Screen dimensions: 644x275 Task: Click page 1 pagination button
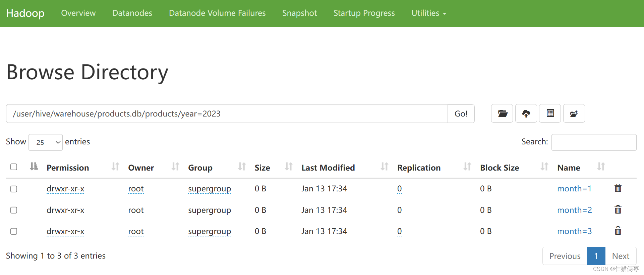596,256
